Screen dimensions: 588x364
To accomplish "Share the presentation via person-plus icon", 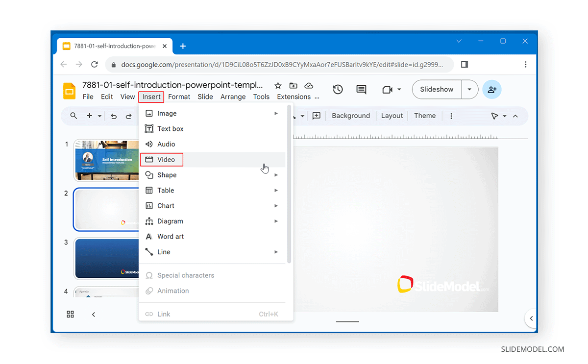I will point(492,89).
